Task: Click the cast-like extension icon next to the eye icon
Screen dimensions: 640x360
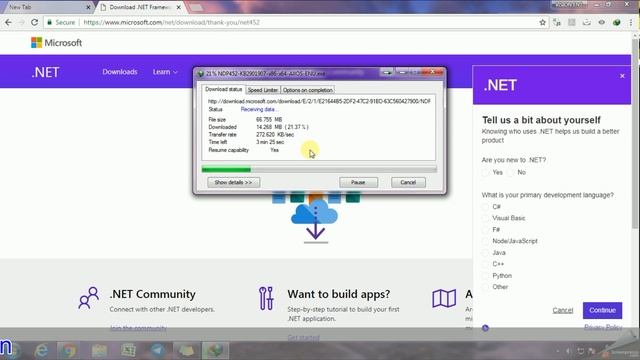Action: [x=587, y=22]
